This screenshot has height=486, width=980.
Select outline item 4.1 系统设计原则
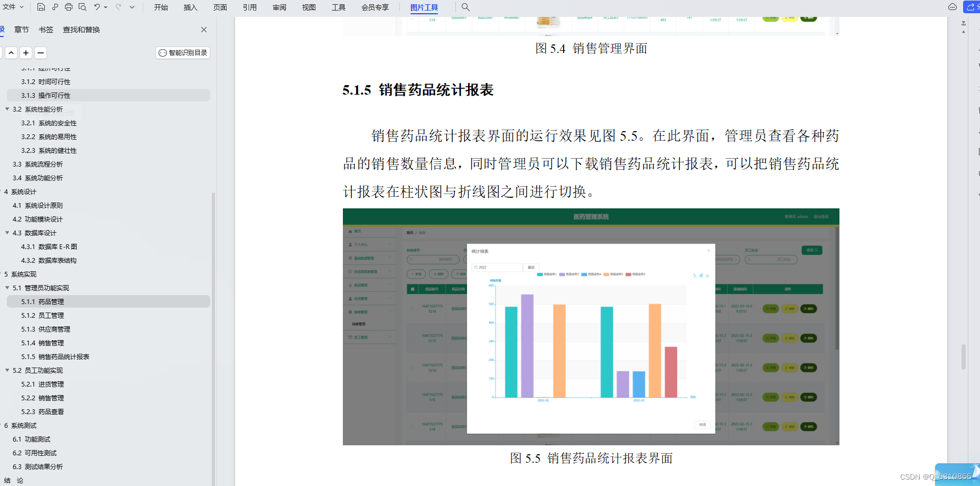38,205
